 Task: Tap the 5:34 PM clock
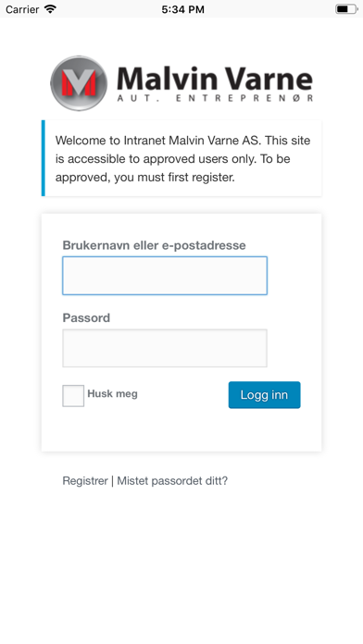(182, 9)
